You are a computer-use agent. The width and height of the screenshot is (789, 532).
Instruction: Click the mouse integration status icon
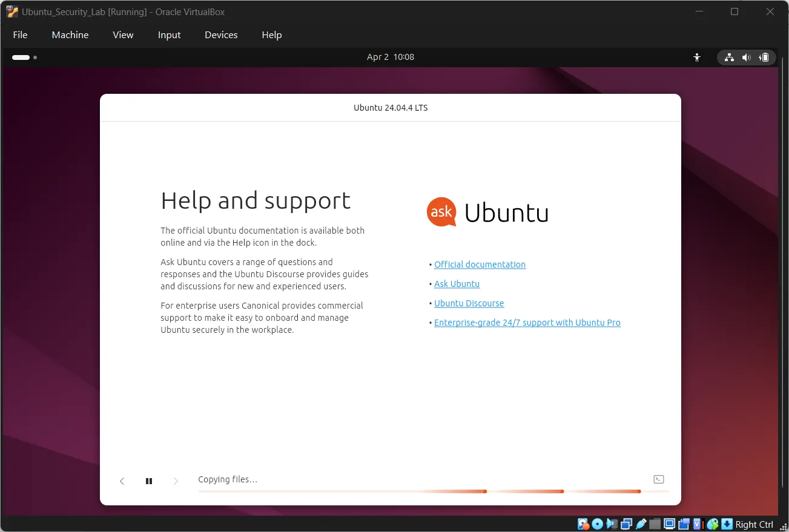tap(712, 524)
